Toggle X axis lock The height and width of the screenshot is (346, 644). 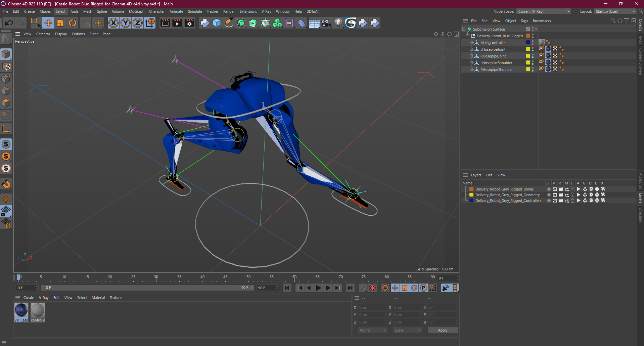pos(113,23)
